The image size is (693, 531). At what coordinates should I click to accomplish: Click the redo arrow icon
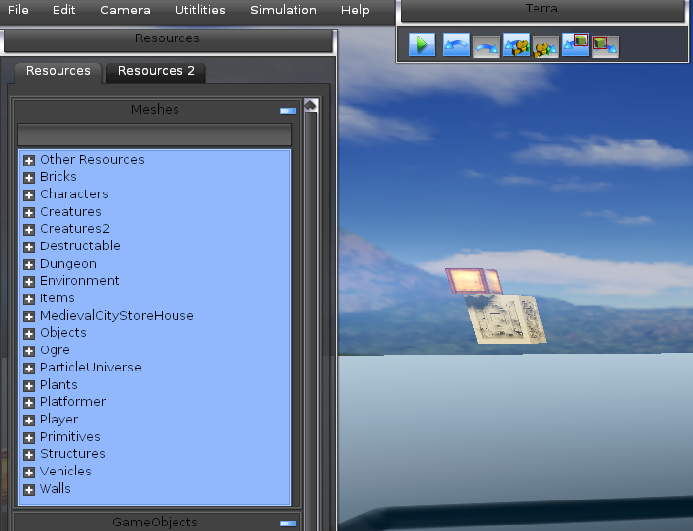click(x=486, y=46)
